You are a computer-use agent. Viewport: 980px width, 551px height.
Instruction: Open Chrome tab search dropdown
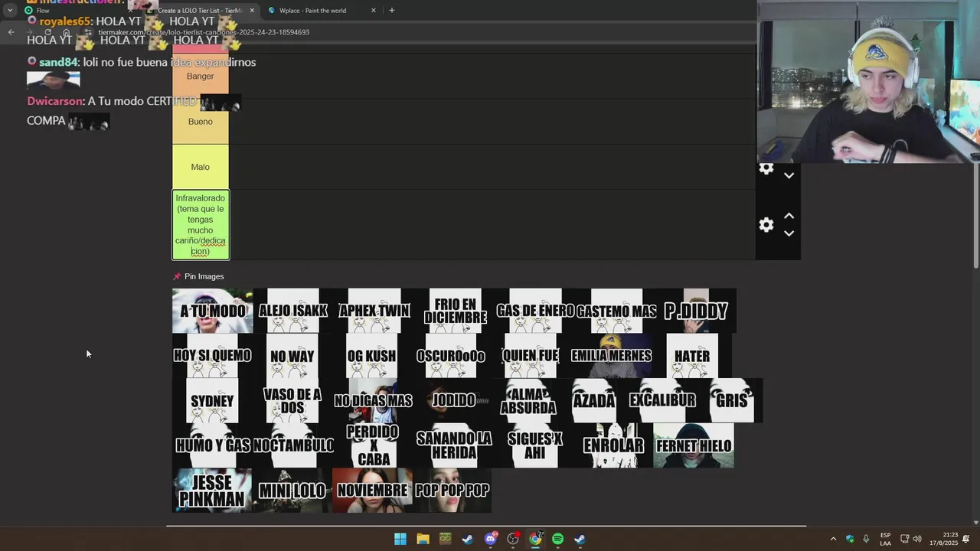tap(10, 10)
